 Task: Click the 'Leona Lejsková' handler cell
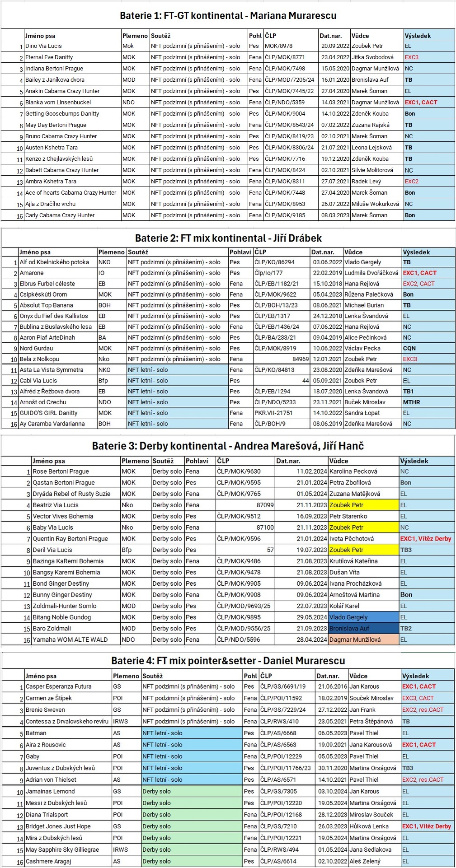pos(377,148)
